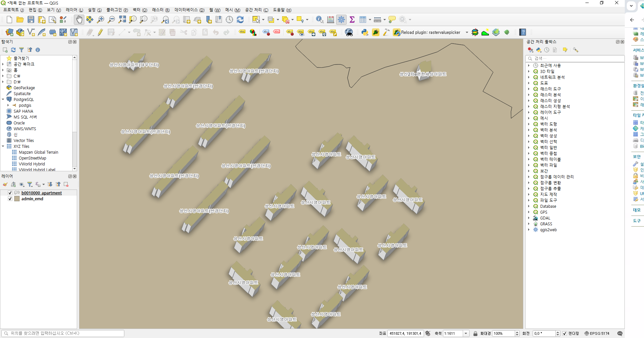Open the Field Calculator
This screenshot has width=644, height=338.
coord(330,20)
